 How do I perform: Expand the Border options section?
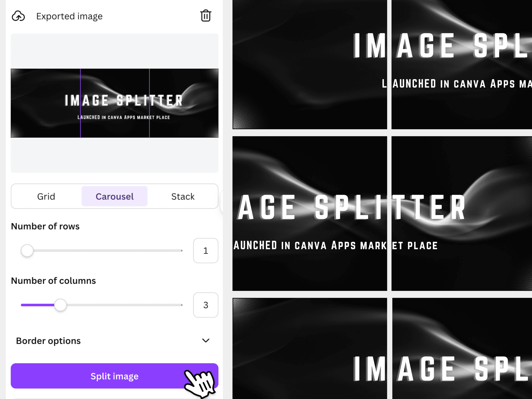114,340
